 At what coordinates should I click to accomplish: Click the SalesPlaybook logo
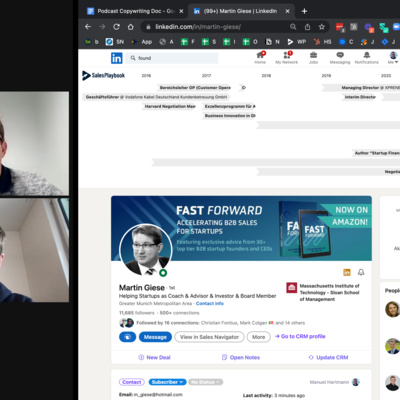click(104, 76)
